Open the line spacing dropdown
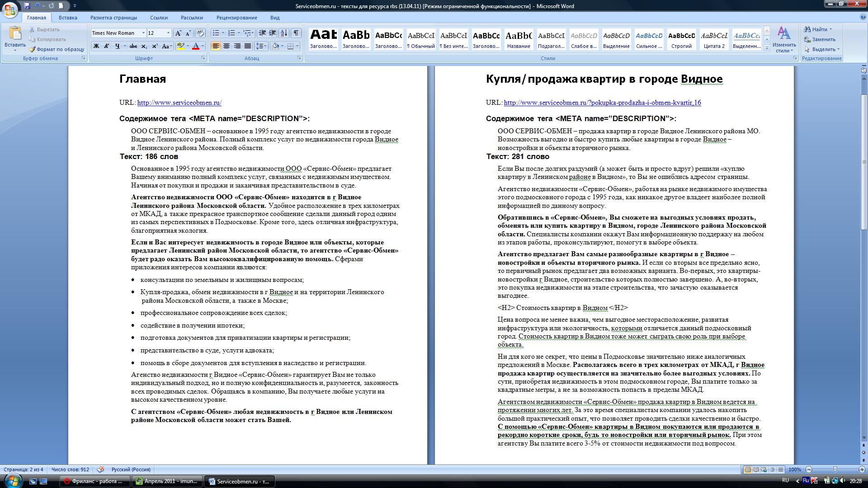 click(261, 46)
